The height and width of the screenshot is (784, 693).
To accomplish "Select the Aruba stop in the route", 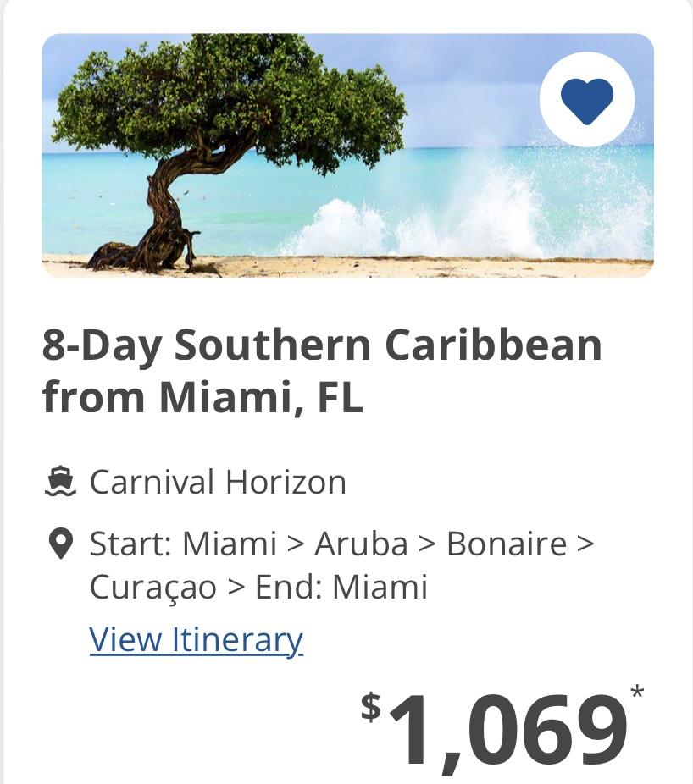I will click(361, 544).
